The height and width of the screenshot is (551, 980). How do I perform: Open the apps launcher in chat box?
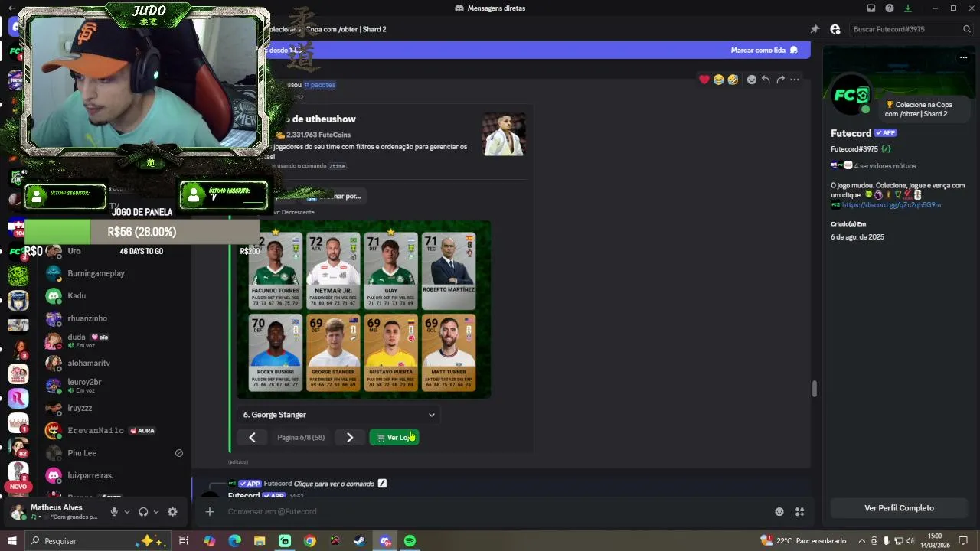point(799,511)
